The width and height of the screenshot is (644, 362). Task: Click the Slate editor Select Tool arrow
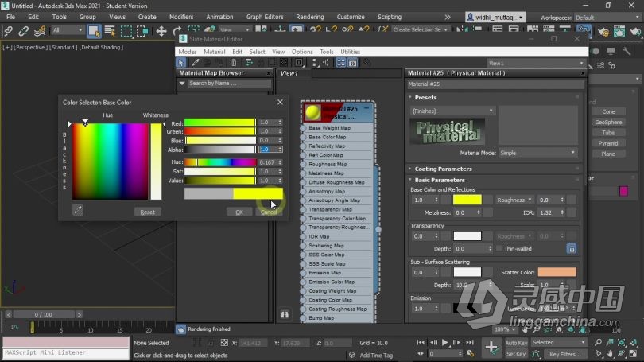tap(180, 63)
